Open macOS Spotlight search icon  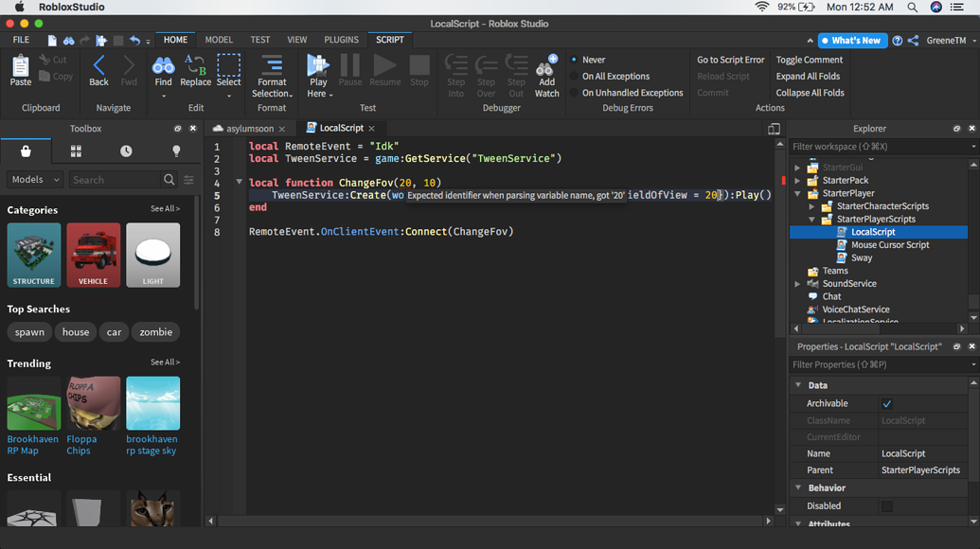pyautogui.click(x=913, y=7)
